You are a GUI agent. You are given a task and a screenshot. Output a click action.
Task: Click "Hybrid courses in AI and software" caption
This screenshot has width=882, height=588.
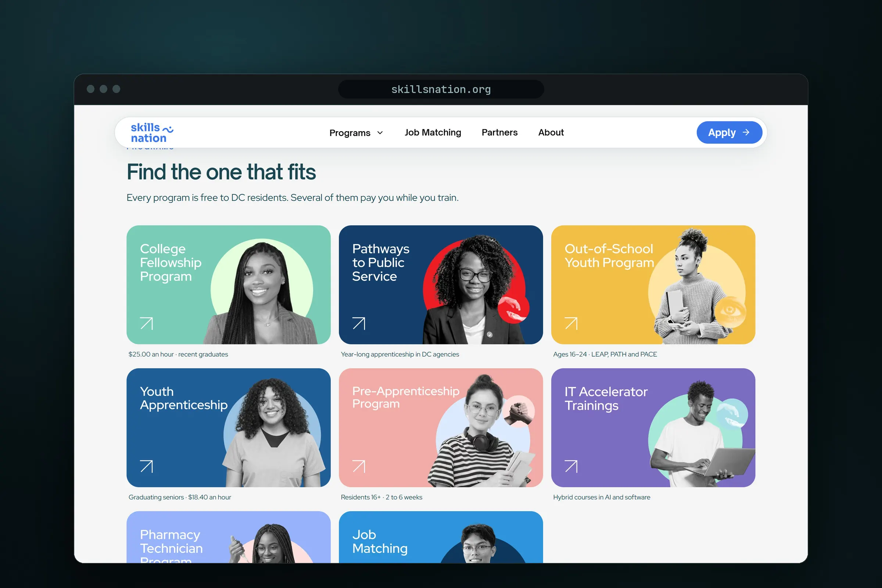(x=602, y=497)
